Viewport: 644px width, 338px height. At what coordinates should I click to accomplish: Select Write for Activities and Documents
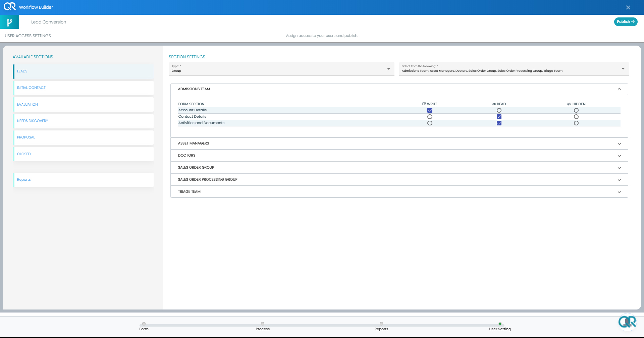(430, 123)
